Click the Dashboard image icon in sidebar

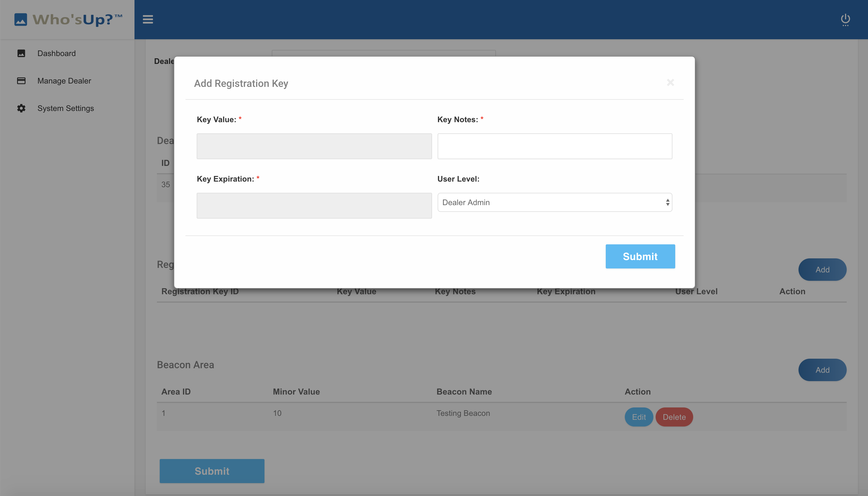coord(21,54)
